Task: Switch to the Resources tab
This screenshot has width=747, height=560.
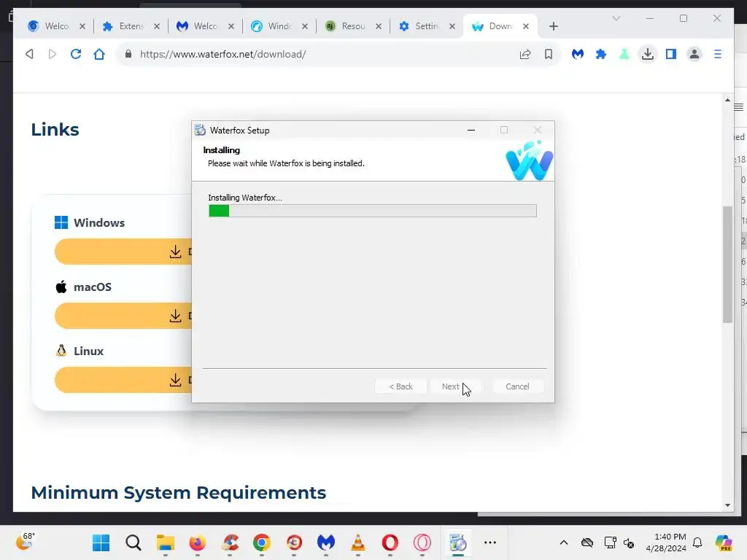Action: pyautogui.click(x=353, y=26)
